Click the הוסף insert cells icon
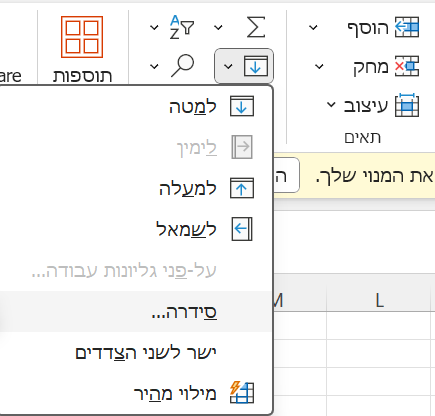This screenshot has height=416, width=435. 407,27
